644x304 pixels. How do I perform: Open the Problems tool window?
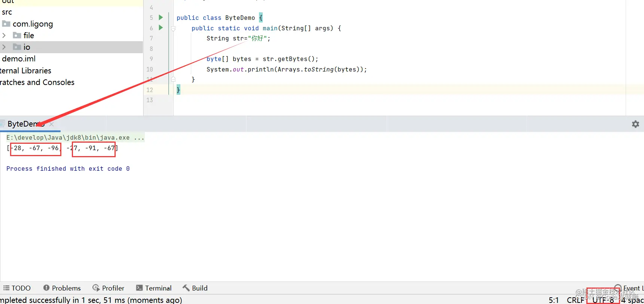pos(62,288)
